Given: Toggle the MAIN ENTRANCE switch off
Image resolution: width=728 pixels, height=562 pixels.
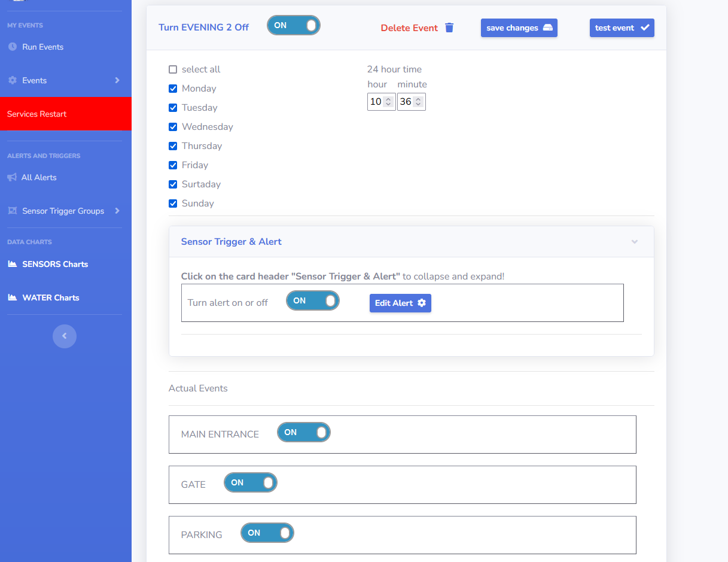Looking at the screenshot, I should [x=304, y=432].
